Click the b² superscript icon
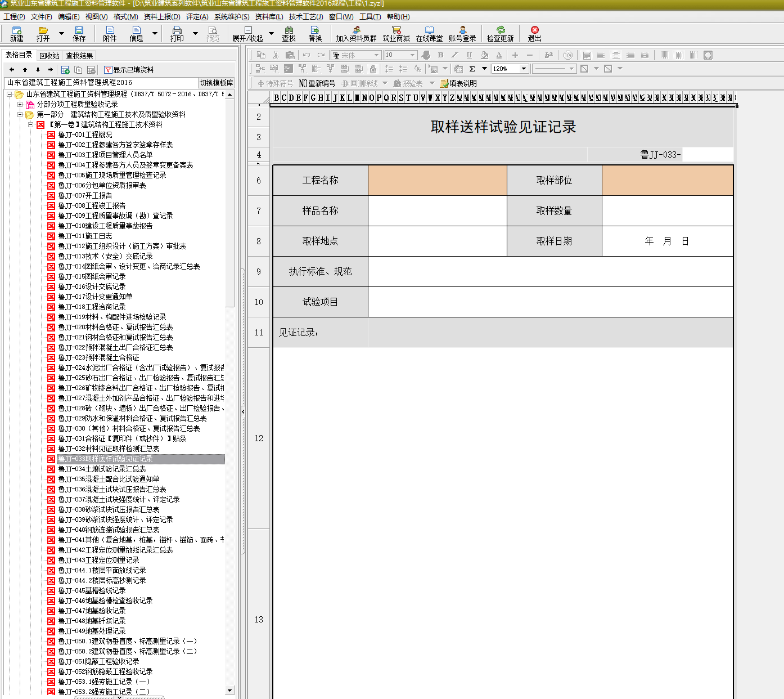 point(548,55)
